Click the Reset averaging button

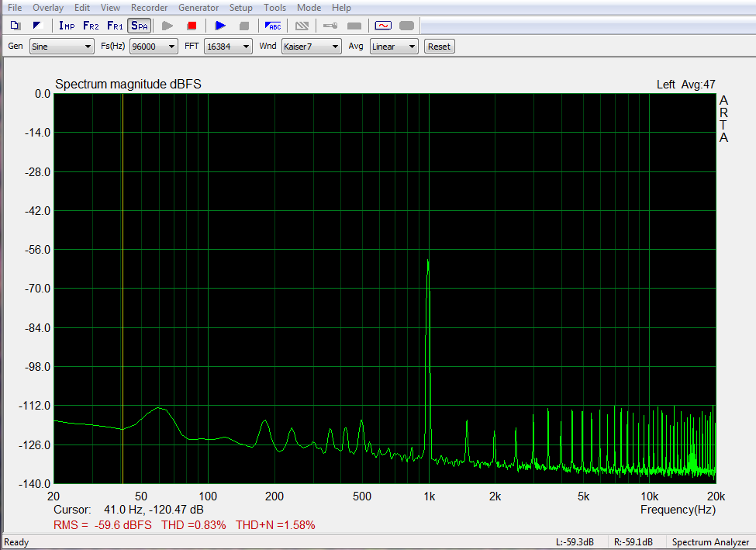[439, 47]
